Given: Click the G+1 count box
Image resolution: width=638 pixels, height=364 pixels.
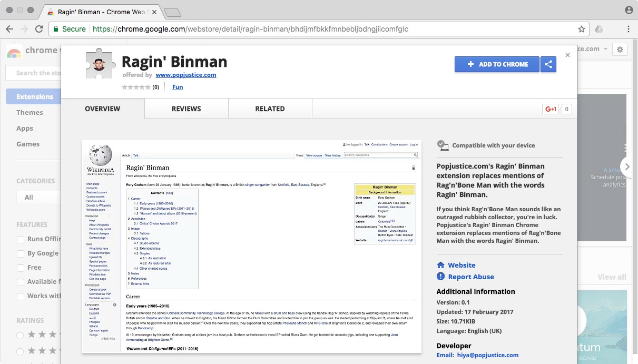Looking at the screenshot, I should pos(566,109).
